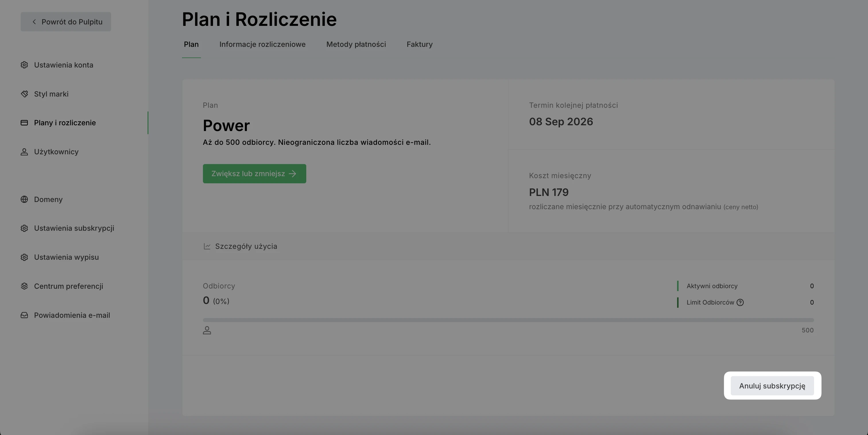Go back with Powrót do Pulpitu button
Viewport: 868px width, 435px height.
[66, 22]
